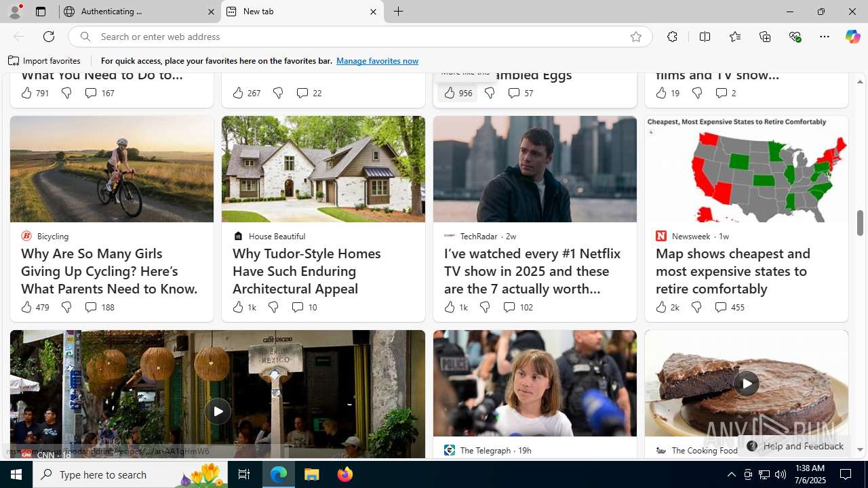
Task: Open the Windows Start menu
Action: point(16,474)
